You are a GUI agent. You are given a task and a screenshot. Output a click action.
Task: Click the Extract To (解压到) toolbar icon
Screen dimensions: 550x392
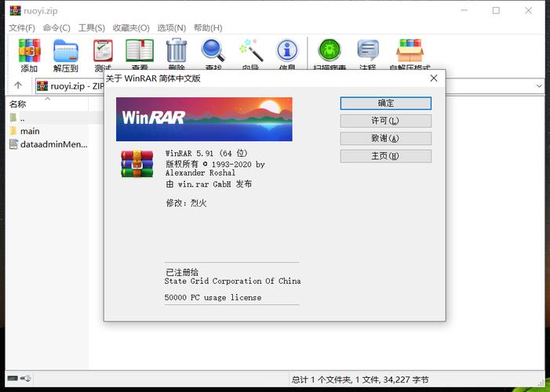66,51
